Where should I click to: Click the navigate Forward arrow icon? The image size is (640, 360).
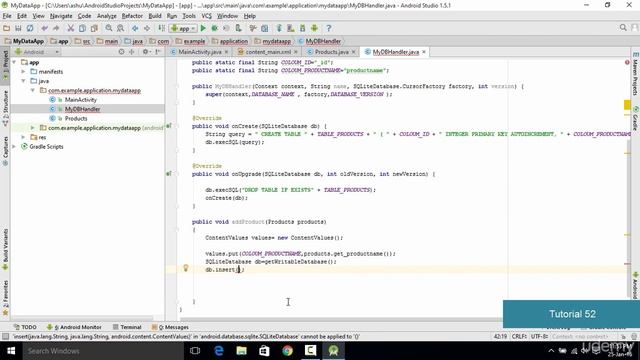point(147,28)
